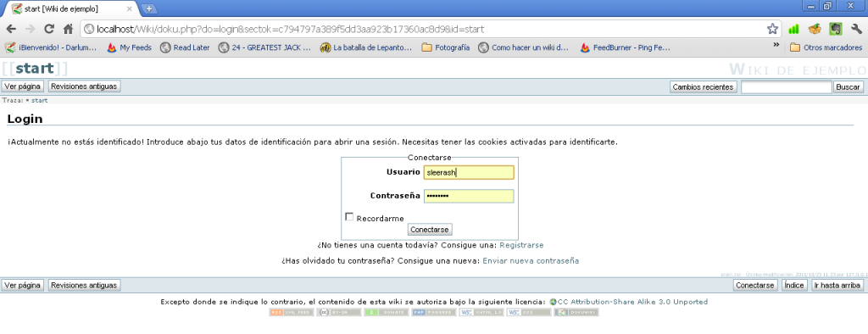Open the browser home page icon

pyautogui.click(x=68, y=29)
